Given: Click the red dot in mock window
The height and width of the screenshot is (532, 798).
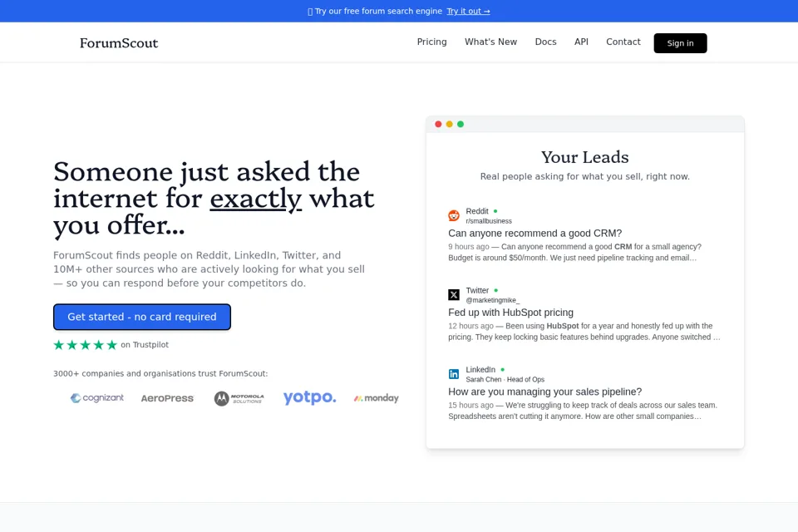Looking at the screenshot, I should 438,124.
